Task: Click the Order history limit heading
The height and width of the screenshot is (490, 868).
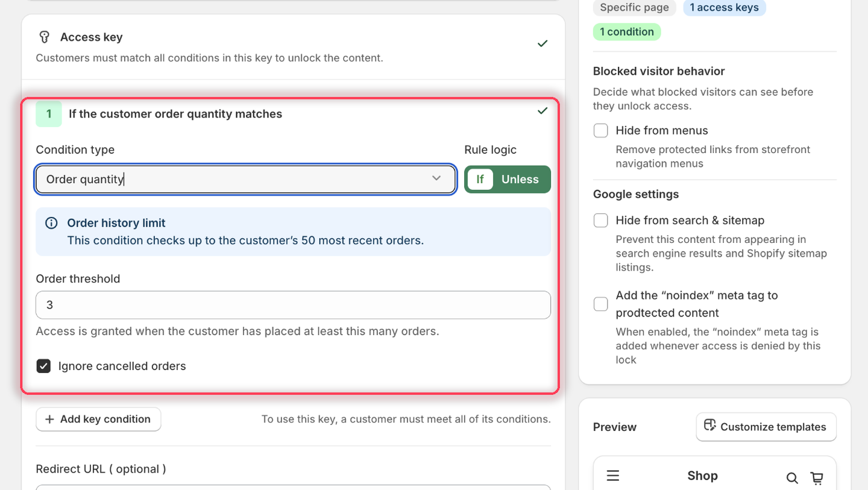Action: [116, 223]
